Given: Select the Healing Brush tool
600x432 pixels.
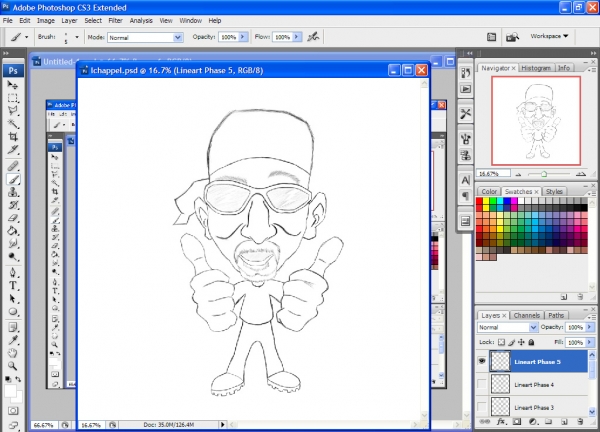Looking at the screenshot, I should [13, 166].
